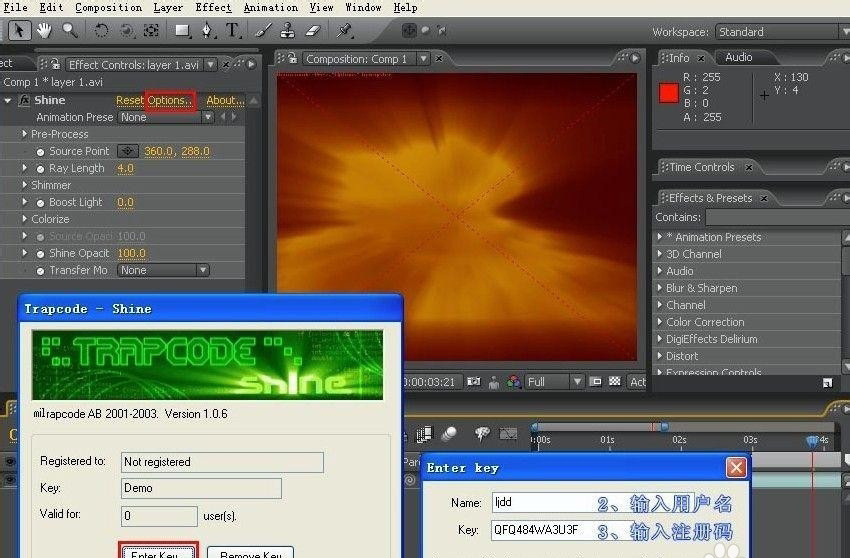Click the Options link for Shine
The image size is (850, 558).
(x=170, y=100)
